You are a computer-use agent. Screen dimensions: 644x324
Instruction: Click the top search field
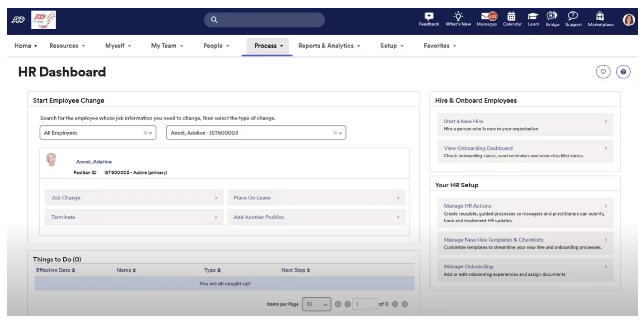264,20
